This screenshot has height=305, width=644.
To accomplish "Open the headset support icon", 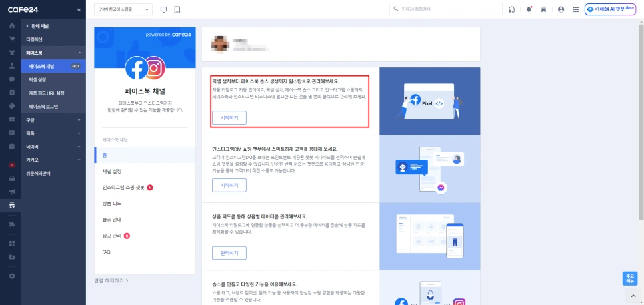I will 511,9.
